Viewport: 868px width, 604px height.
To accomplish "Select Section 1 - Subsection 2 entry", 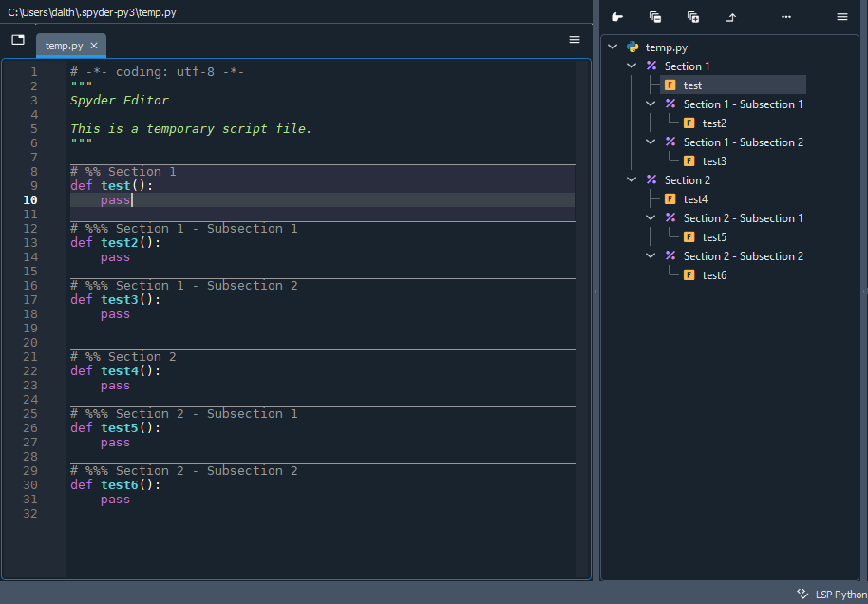I will point(742,142).
